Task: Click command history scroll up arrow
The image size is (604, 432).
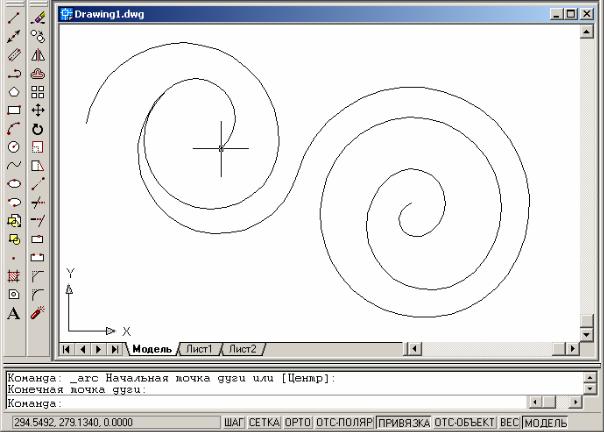Action: [590, 378]
